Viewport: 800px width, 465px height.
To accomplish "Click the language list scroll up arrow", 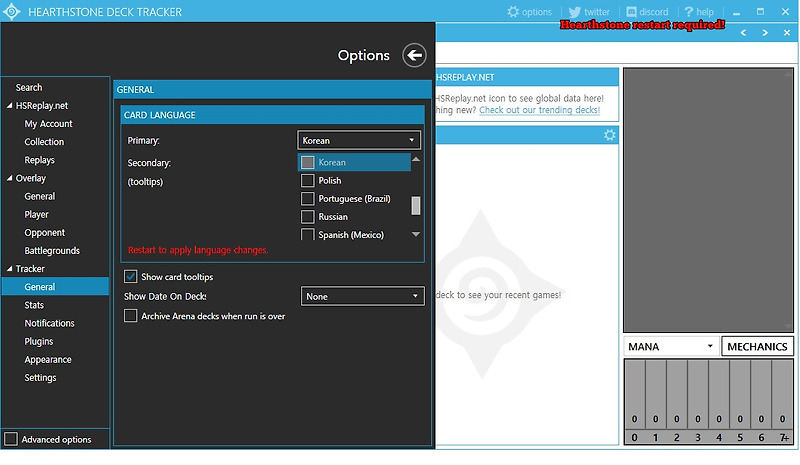I will 416,160.
